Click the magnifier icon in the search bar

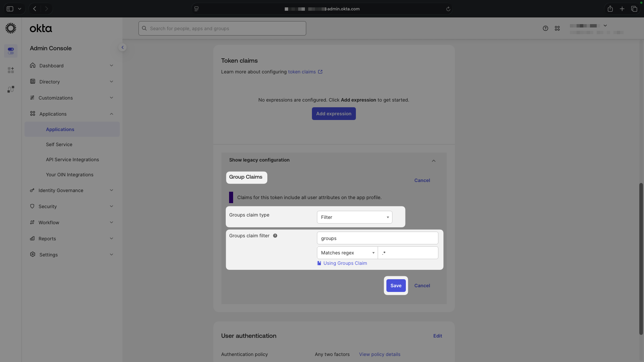pos(144,28)
